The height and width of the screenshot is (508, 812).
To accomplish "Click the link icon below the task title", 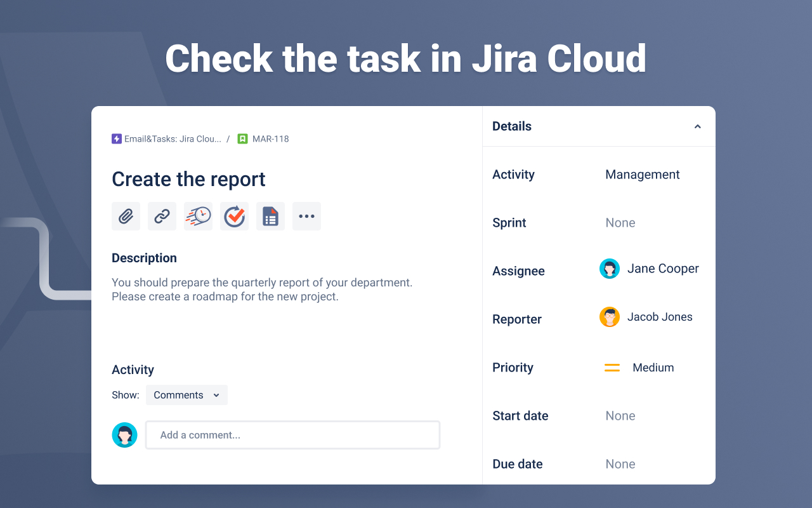I will click(x=162, y=216).
